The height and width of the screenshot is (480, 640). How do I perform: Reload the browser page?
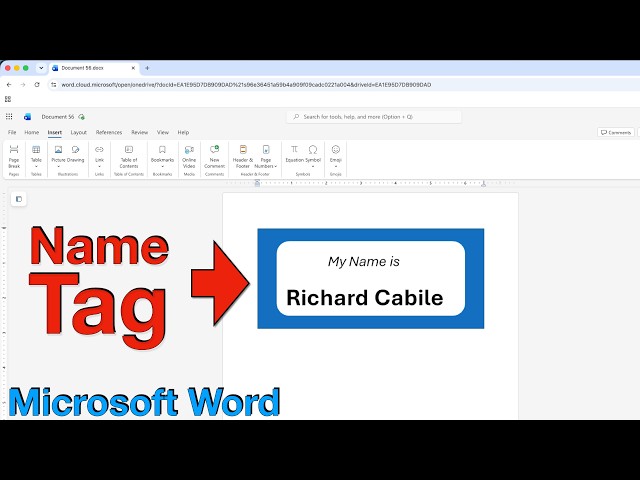[37, 84]
